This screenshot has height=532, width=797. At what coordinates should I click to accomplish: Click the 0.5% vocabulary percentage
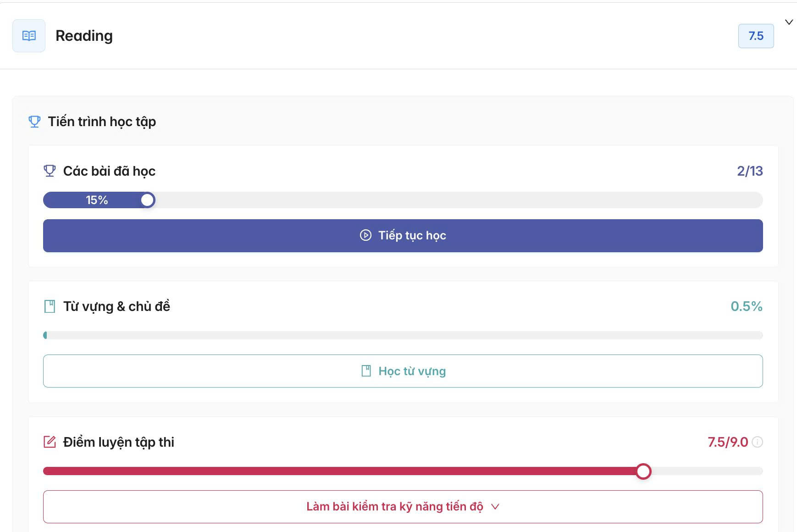tap(747, 306)
